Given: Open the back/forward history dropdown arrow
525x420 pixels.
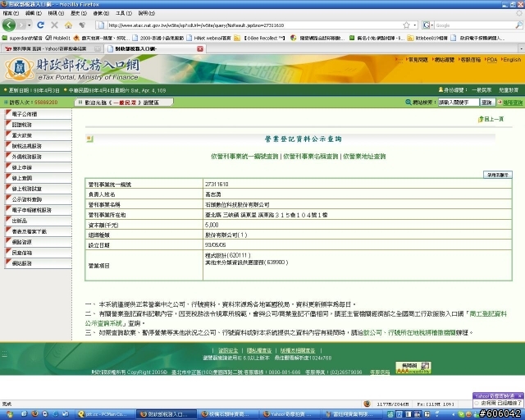Looking at the screenshot, I should (x=30, y=25).
